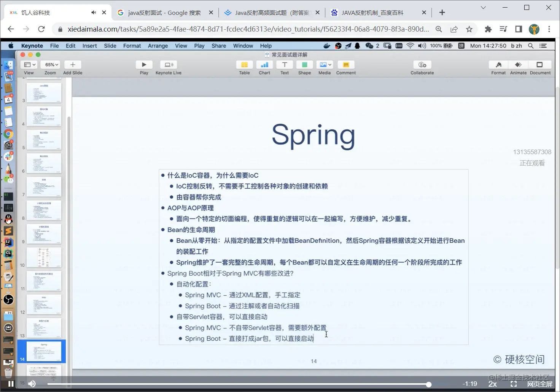Click 网页全屏 button in video player
560x392 pixels.
click(x=539, y=384)
